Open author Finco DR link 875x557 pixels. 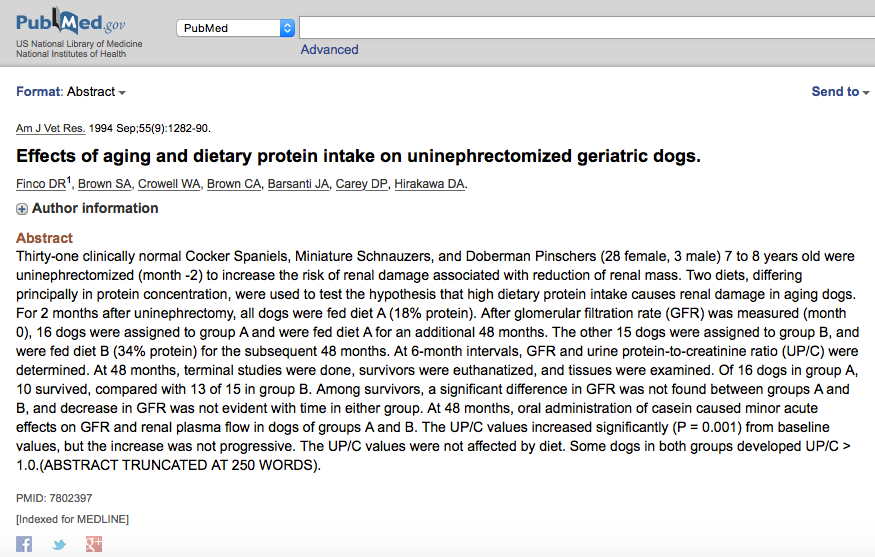pos(40,184)
